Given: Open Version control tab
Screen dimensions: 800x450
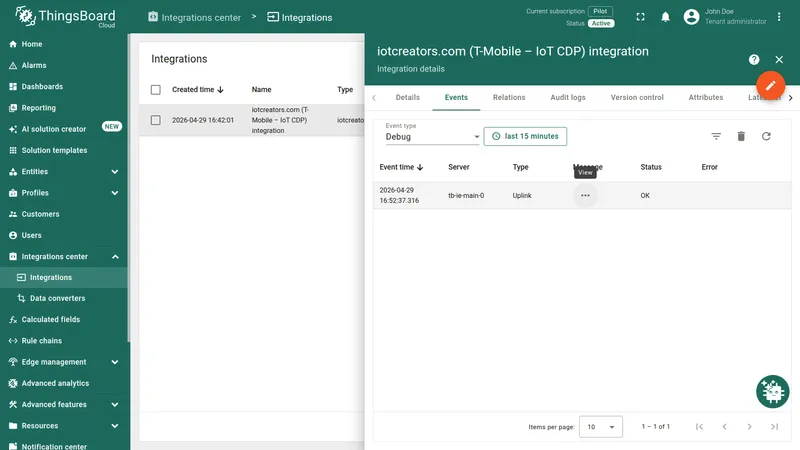Looking at the screenshot, I should click(x=637, y=97).
